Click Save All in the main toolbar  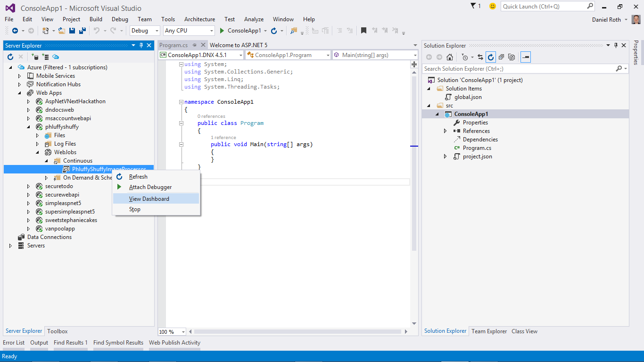coord(83,31)
